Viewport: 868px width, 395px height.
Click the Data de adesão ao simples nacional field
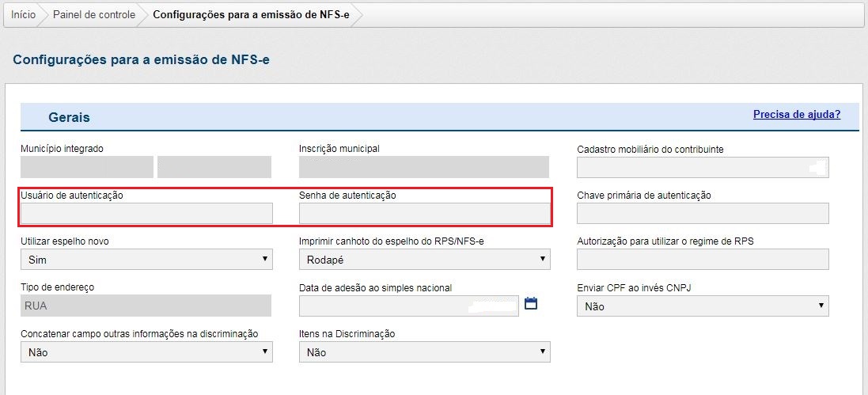coord(409,306)
